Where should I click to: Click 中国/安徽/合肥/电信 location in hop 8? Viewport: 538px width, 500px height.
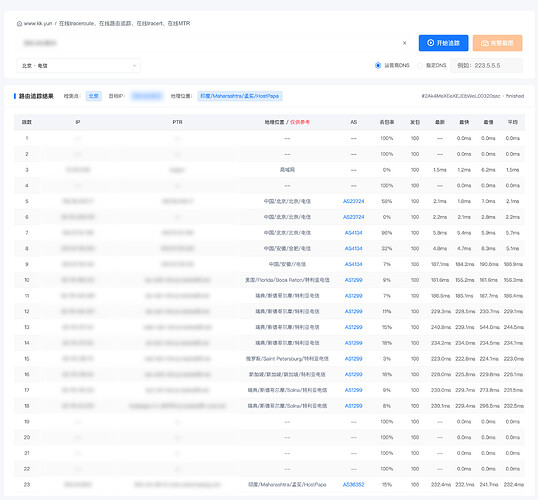[x=287, y=248]
